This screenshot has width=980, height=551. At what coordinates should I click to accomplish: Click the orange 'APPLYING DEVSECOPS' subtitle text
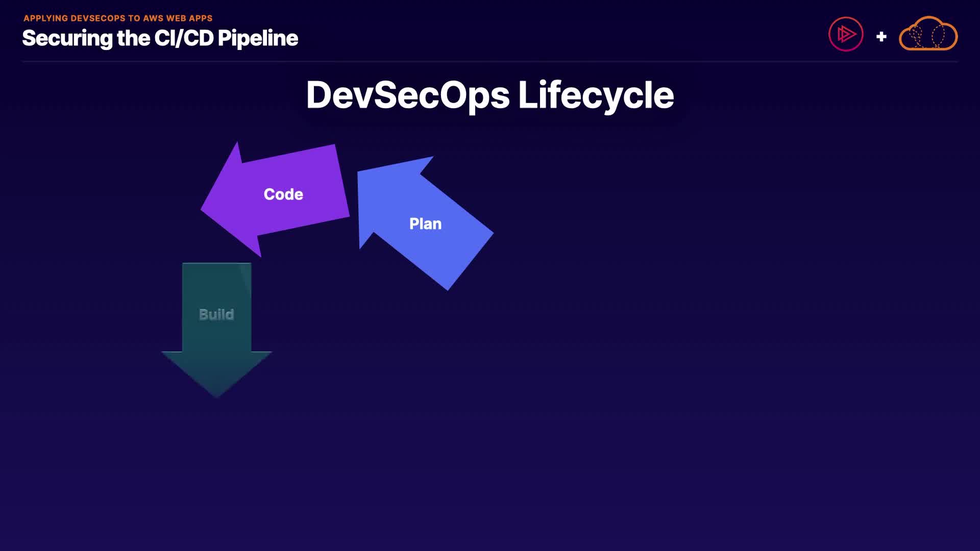click(75, 18)
